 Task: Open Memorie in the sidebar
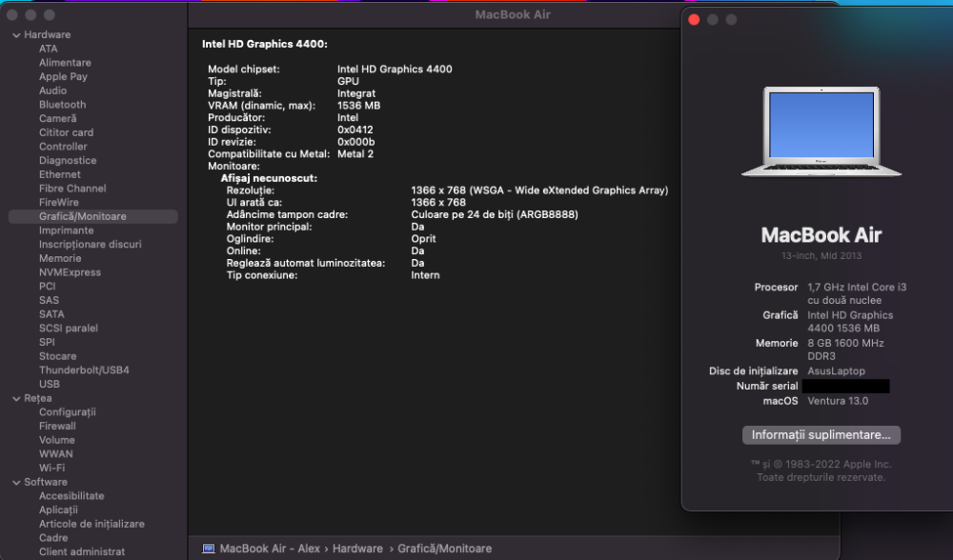coord(60,258)
